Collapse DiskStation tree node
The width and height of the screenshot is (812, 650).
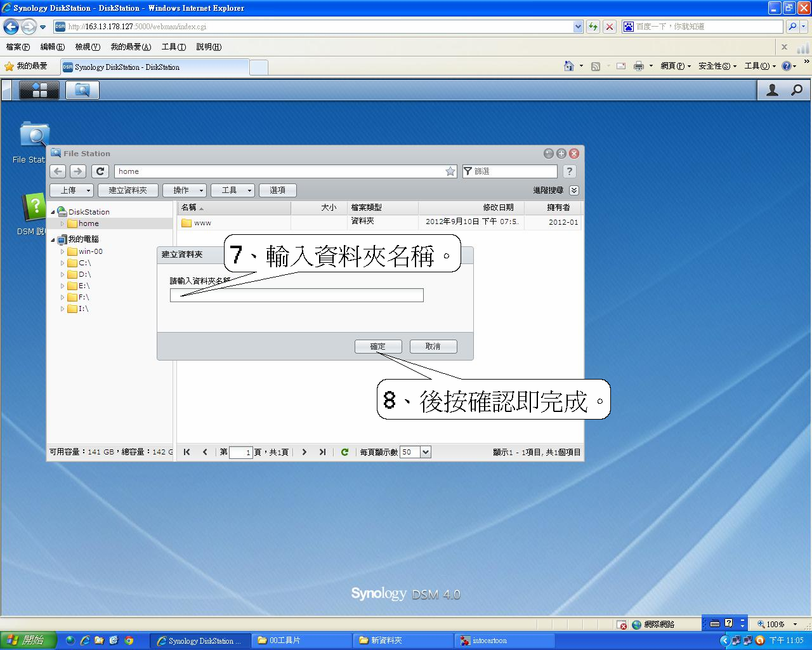53,212
